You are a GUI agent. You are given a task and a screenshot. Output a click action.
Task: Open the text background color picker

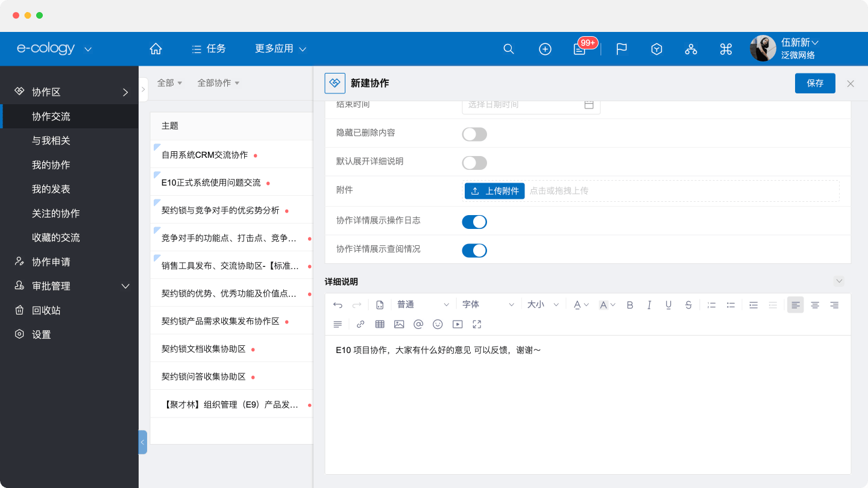[x=606, y=305]
